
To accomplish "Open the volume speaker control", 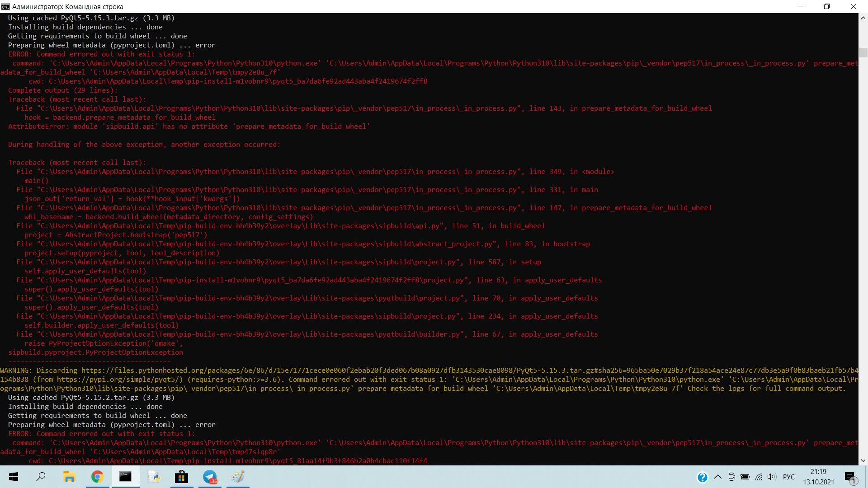I will point(772,477).
